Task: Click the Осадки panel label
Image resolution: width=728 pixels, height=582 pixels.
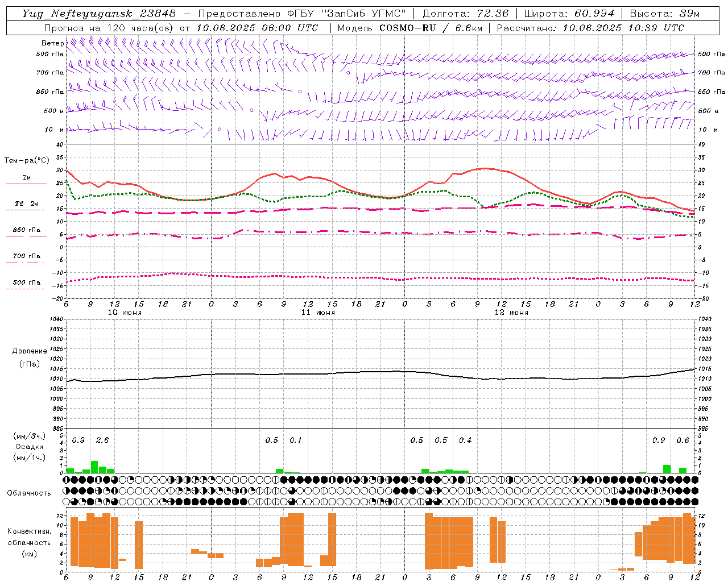Action: coord(30,447)
